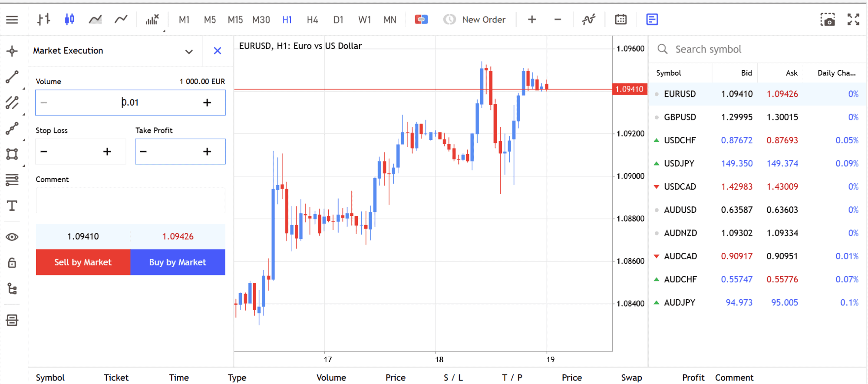Switch to the H4 timeframe

(x=312, y=20)
